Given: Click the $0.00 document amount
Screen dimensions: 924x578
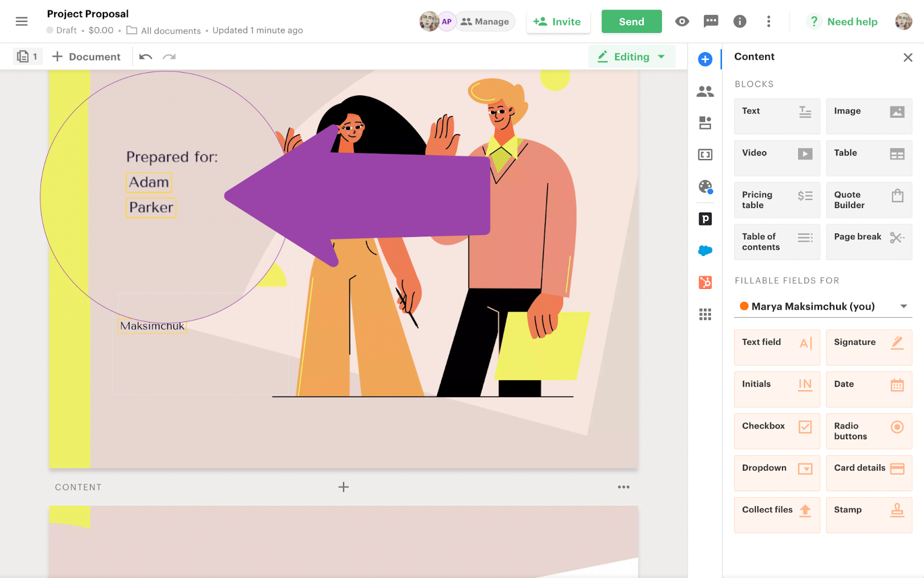Looking at the screenshot, I should click(101, 31).
